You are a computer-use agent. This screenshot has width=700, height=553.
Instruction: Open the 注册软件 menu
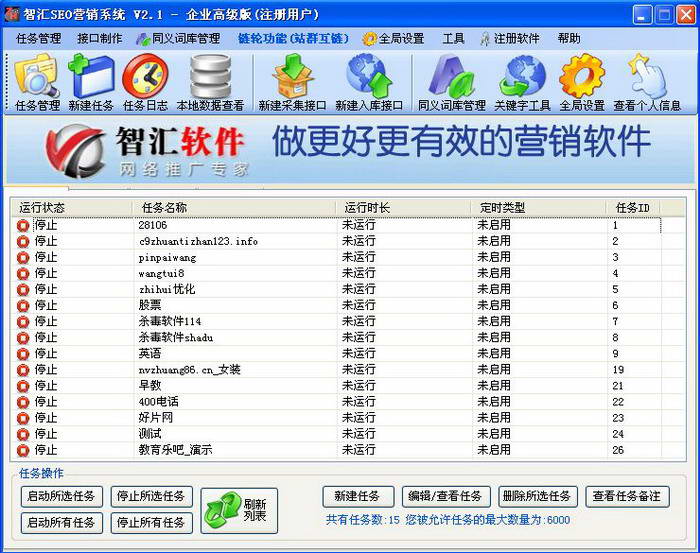pyautogui.click(x=509, y=39)
